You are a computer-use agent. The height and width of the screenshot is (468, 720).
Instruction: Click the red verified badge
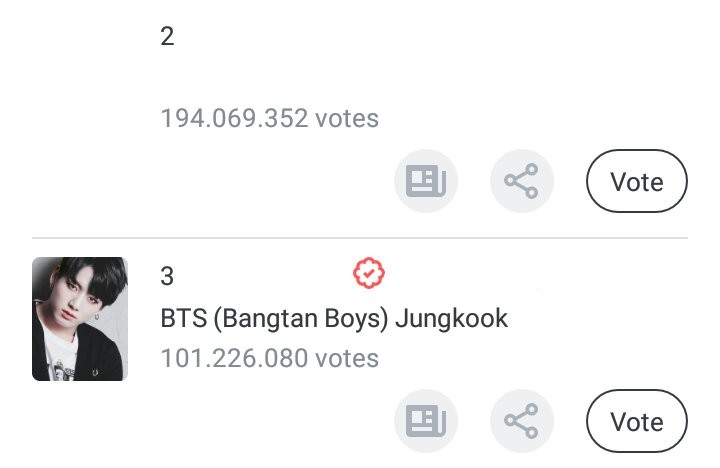coord(370,272)
